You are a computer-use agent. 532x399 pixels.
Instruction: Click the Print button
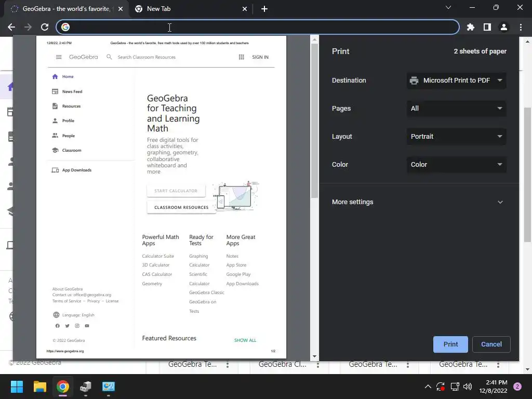(x=450, y=344)
